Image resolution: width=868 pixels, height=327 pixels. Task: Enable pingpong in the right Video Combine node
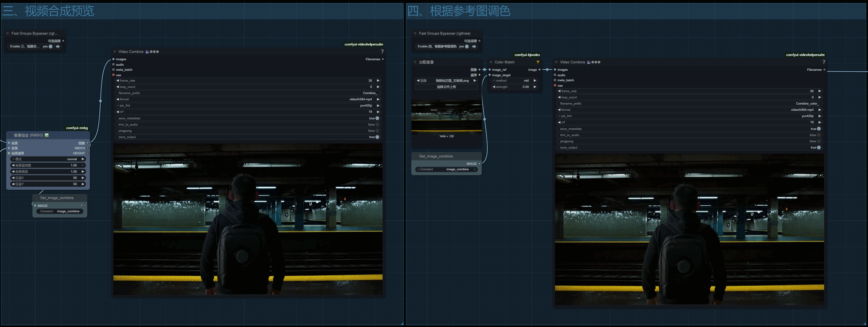[819, 141]
